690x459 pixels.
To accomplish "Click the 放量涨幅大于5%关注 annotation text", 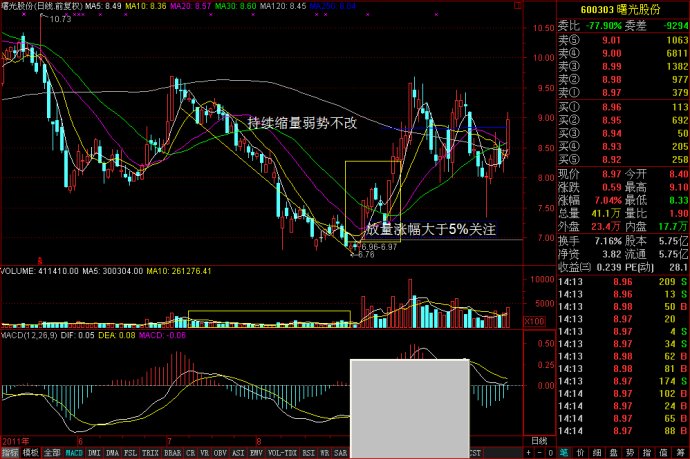I will pos(431,229).
